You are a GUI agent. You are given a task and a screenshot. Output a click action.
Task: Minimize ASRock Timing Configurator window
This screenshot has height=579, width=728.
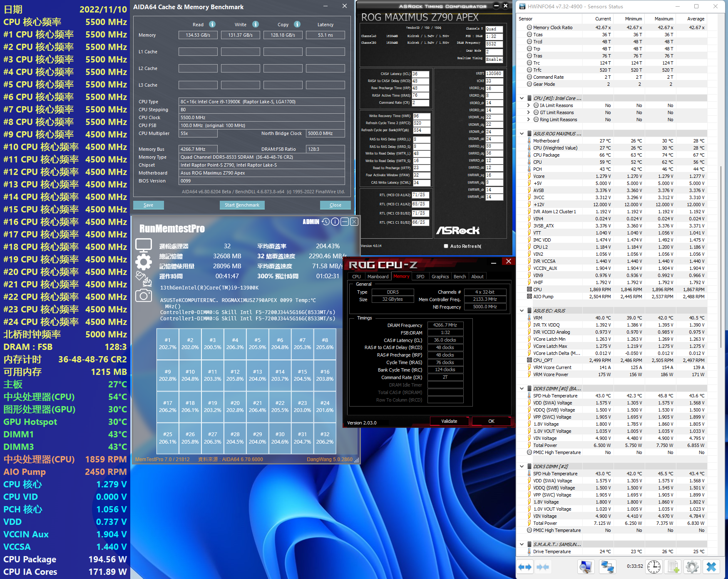coord(496,6)
